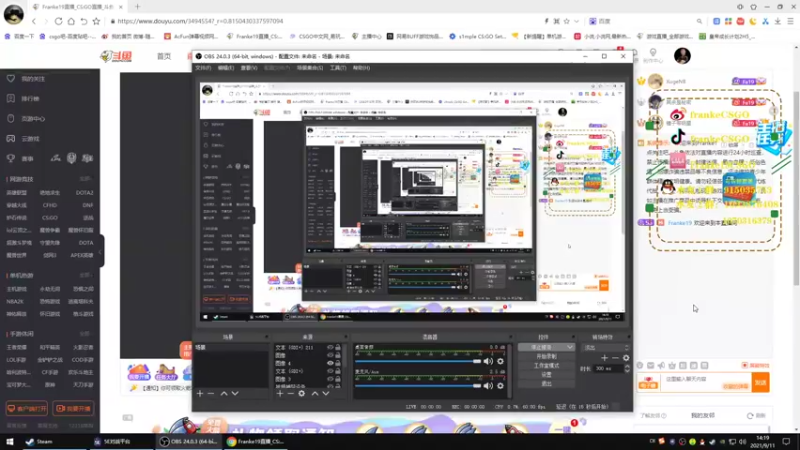Open transition properties gear icon
This screenshot has width=800, height=450.
[626, 358]
